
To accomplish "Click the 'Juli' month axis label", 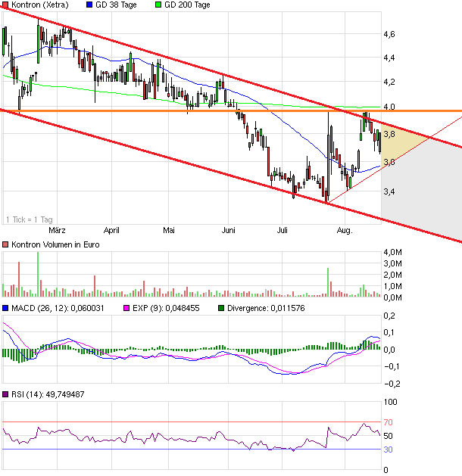I will pos(283,230).
